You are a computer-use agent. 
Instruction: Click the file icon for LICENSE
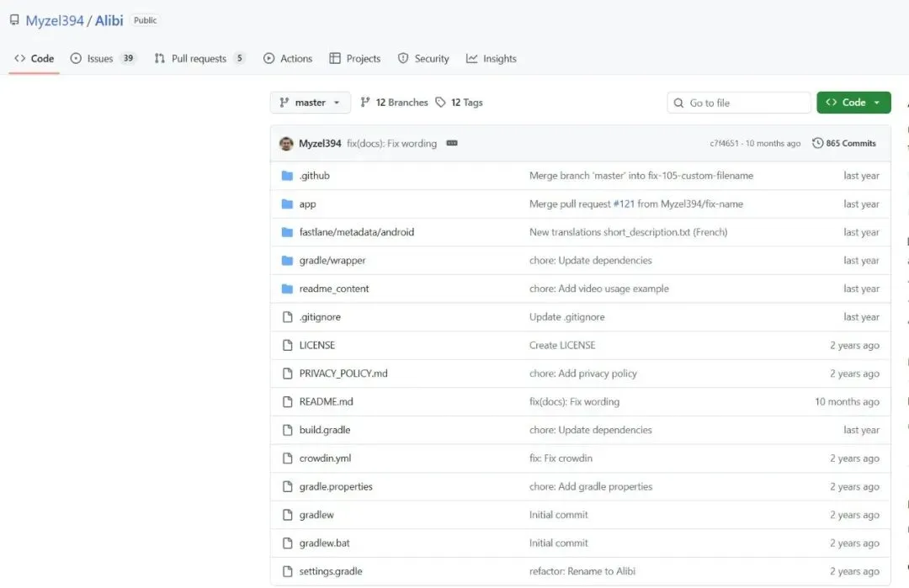tap(288, 345)
